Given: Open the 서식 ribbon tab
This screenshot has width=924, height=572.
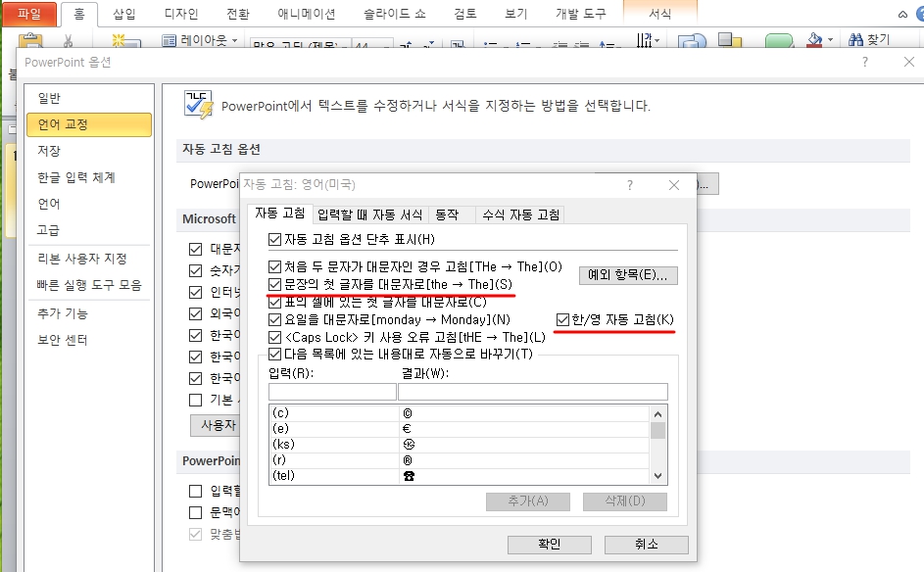Looking at the screenshot, I should [x=660, y=14].
